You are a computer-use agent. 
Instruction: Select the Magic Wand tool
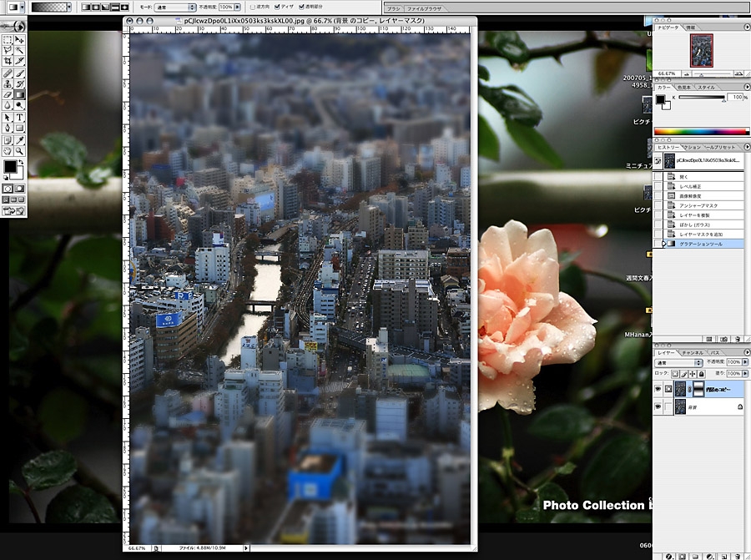19,50
